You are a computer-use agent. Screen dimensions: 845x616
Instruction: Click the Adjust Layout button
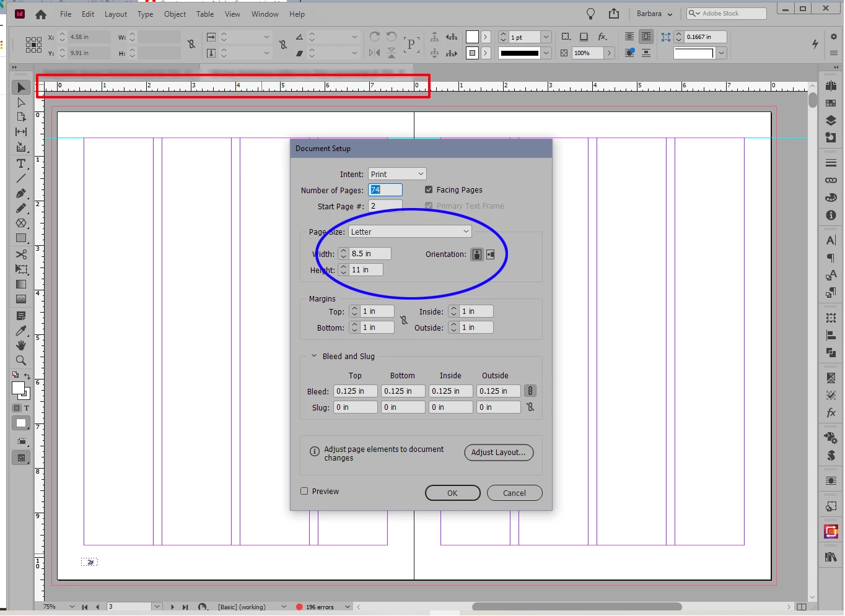pyautogui.click(x=499, y=453)
